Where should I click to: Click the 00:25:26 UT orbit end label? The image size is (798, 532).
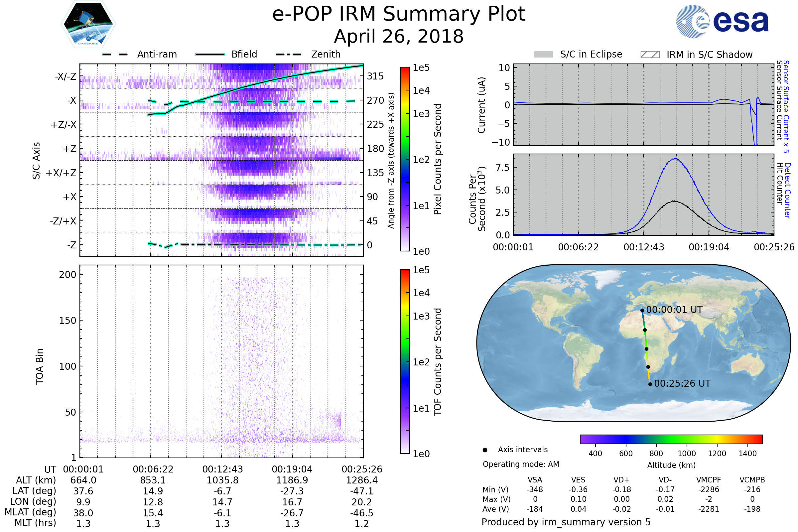(x=682, y=383)
